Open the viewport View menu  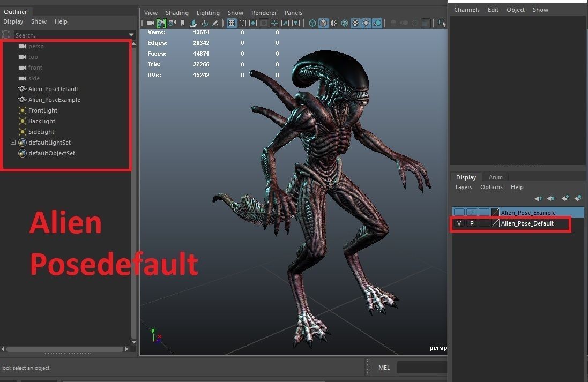(151, 13)
